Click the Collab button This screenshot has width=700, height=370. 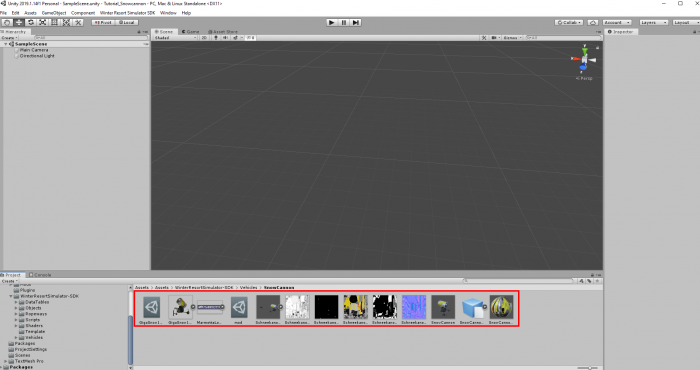pyautogui.click(x=569, y=22)
